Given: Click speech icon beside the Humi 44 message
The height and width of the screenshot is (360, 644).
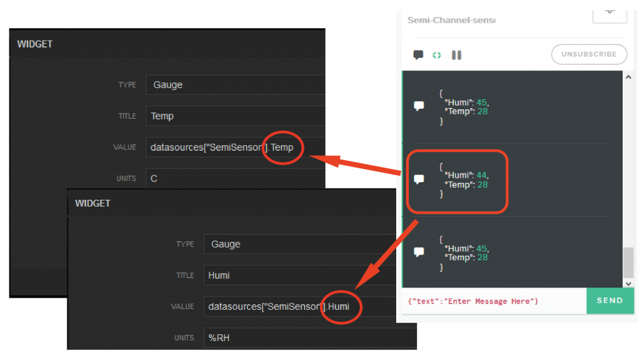Looking at the screenshot, I should [x=419, y=179].
